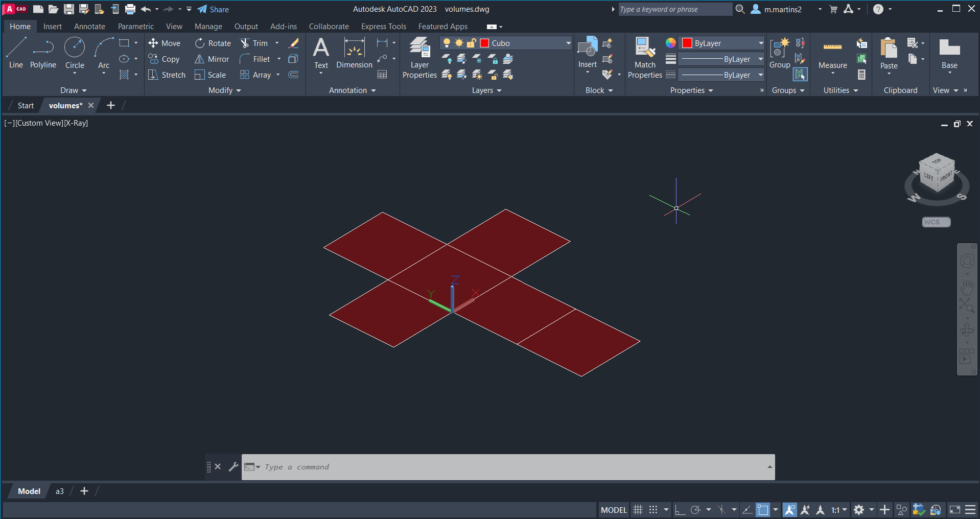This screenshot has height=519, width=980.
Task: Click the Dimension annotation tool
Action: pyautogui.click(x=354, y=54)
